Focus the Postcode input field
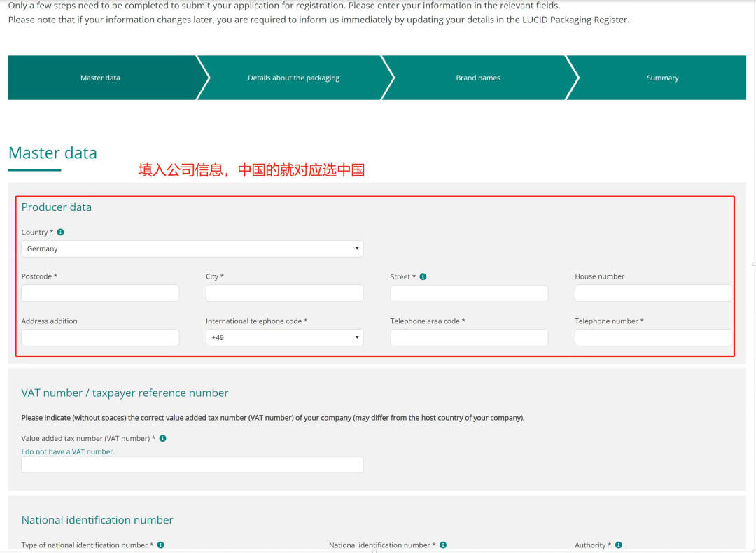 pyautogui.click(x=100, y=293)
